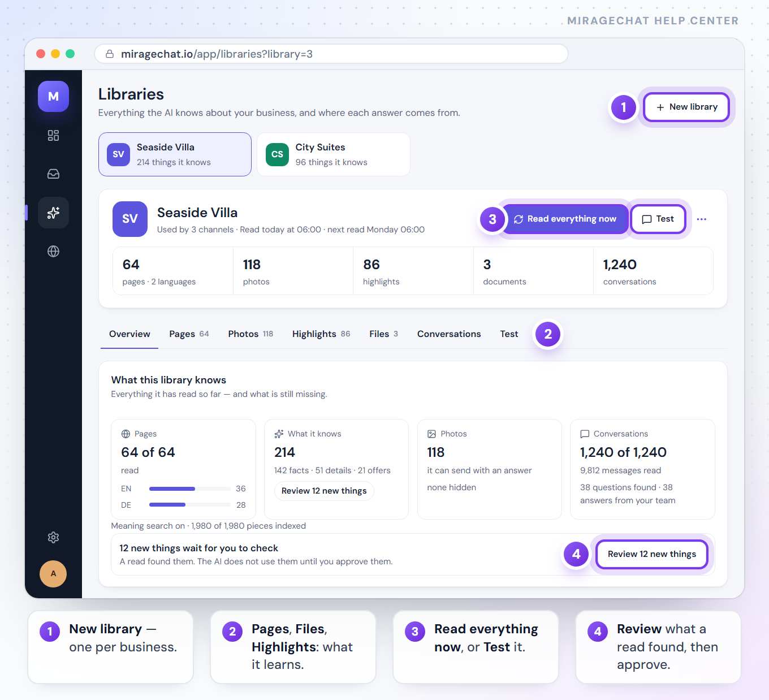
Task: Click the New library button
Action: click(686, 107)
